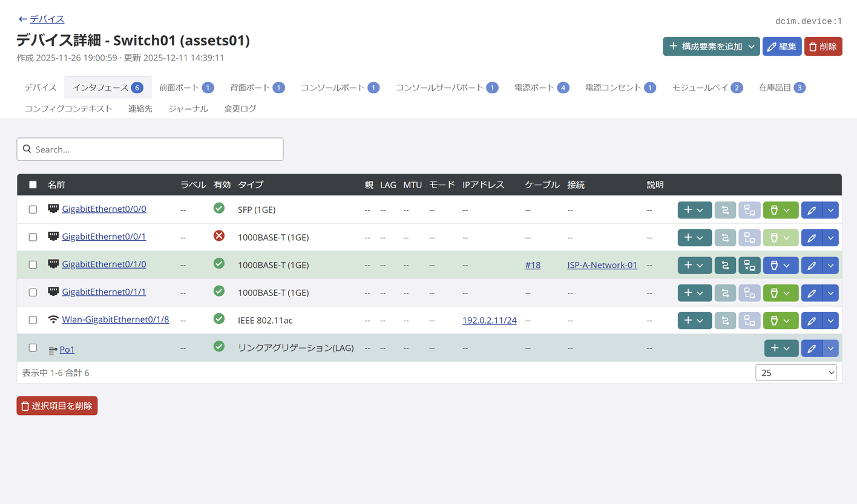This screenshot has height=504, width=857.
Task: Click green connect cable button for Wlan-GigabitEthernet0/1/8
Action: point(780,321)
